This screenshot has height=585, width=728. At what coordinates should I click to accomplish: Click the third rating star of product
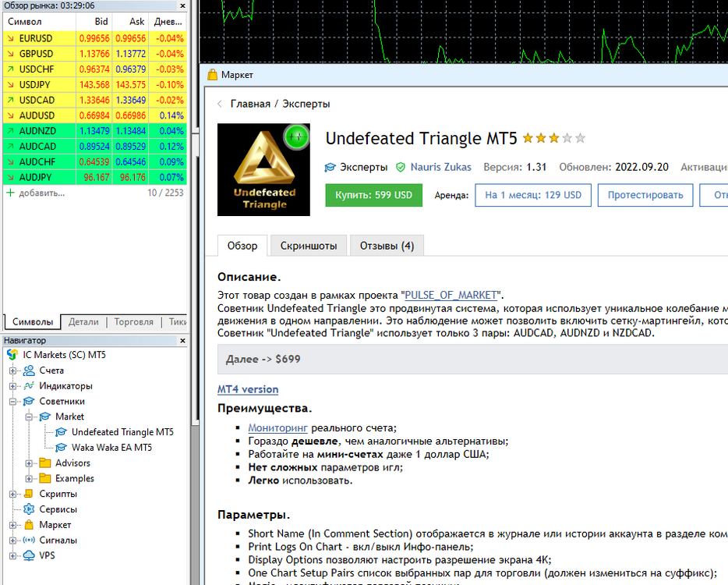(554, 138)
